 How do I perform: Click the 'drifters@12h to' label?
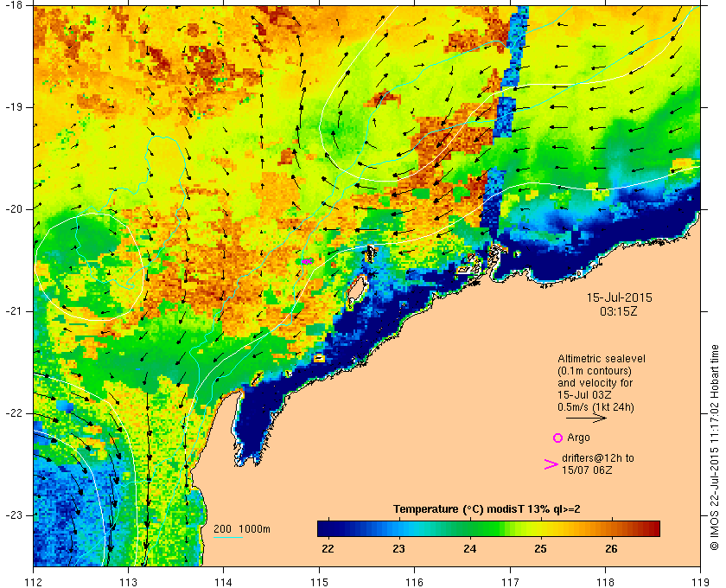pos(598,458)
